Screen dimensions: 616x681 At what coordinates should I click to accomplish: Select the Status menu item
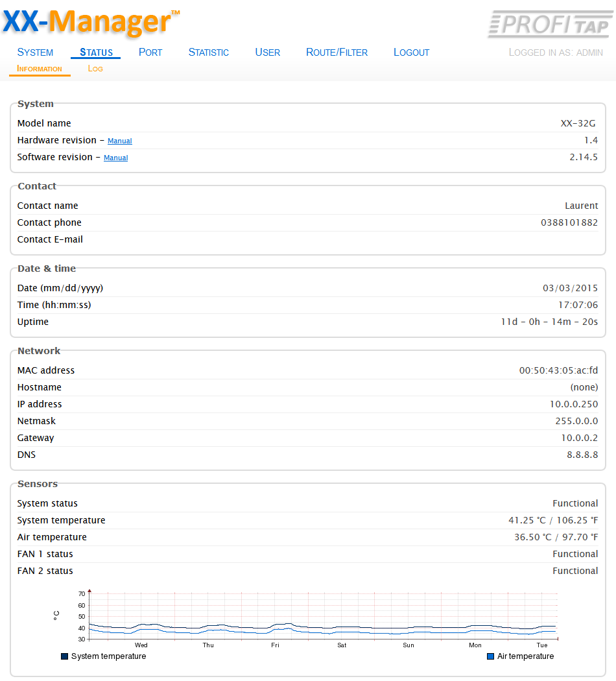tap(96, 53)
